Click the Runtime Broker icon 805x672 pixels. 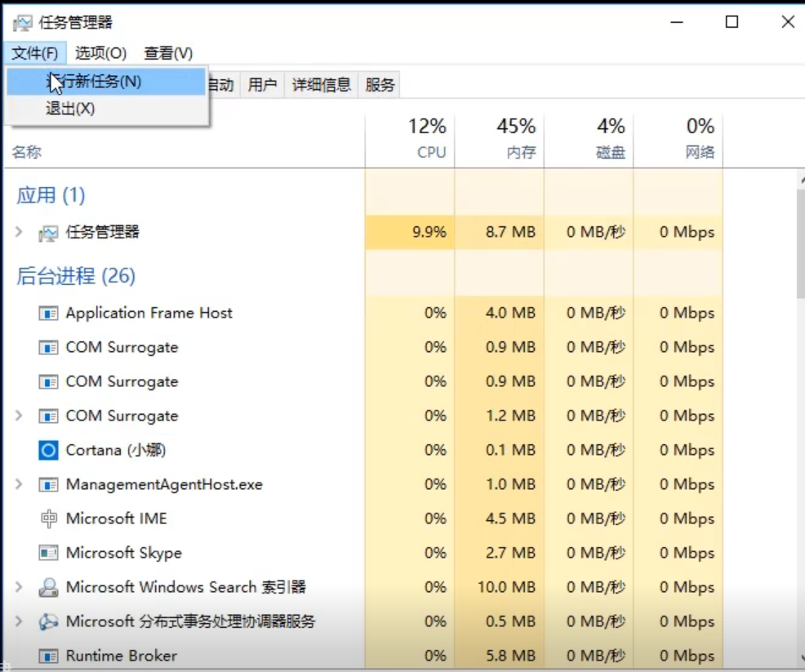click(x=48, y=656)
